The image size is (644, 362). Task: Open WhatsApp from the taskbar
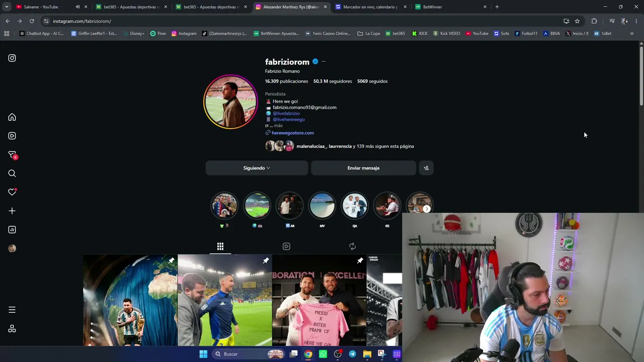tap(323, 354)
